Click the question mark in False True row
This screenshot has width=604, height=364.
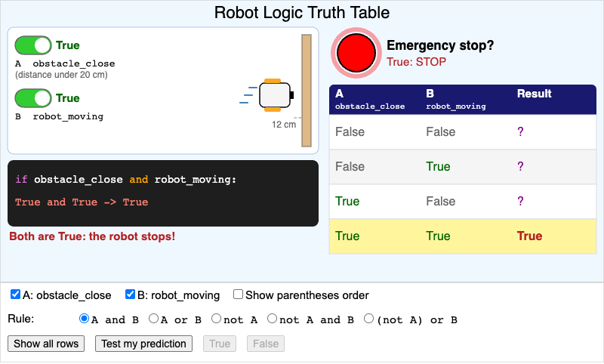tap(520, 166)
